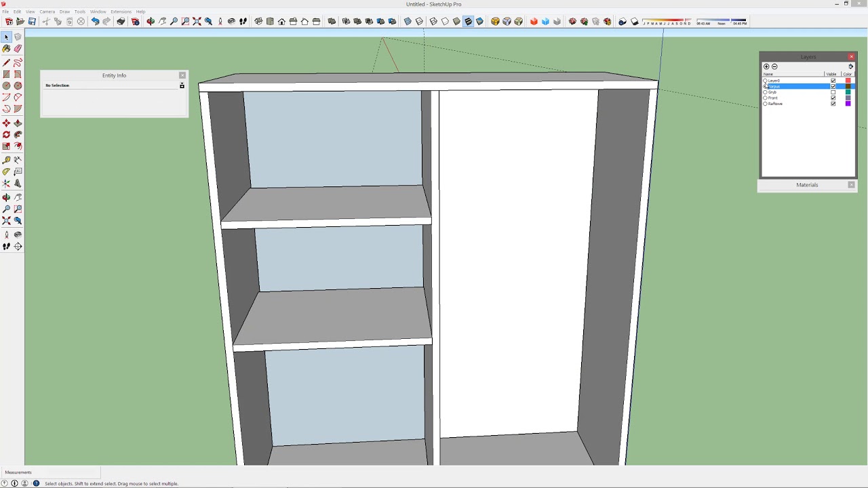868x488 pixels.
Task: Close the collapsed Materials panel
Action: pyautogui.click(x=851, y=184)
